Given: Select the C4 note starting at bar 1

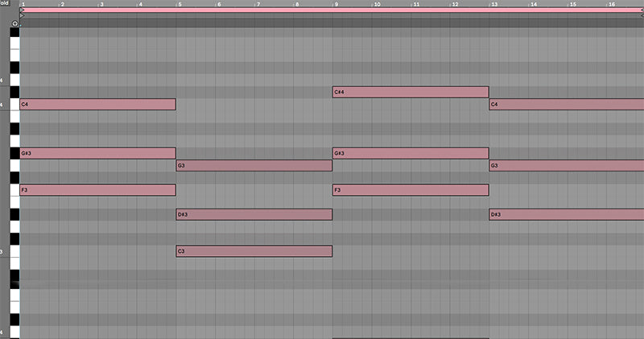Looking at the screenshot, I should [97, 105].
